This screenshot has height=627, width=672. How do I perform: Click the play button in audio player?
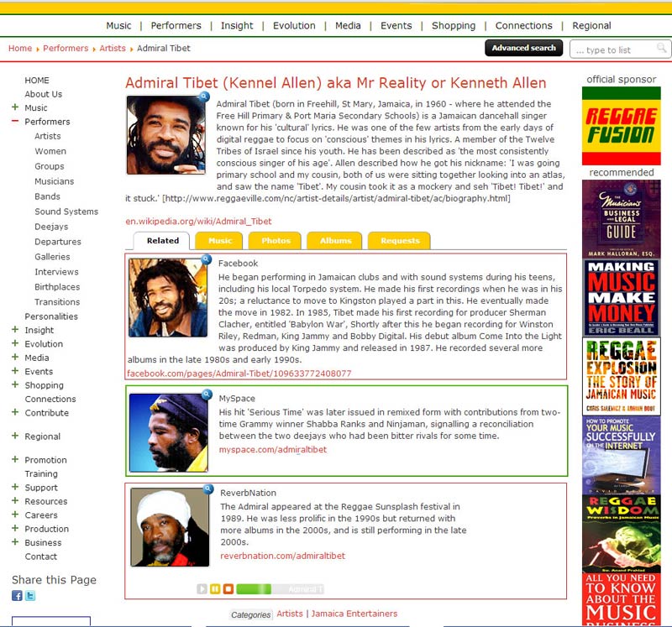point(202,589)
